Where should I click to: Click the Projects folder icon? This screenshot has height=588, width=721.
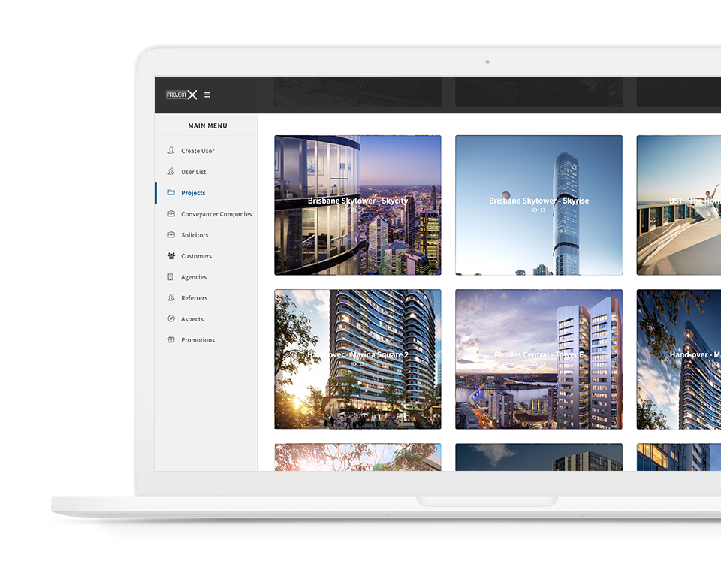pos(171,193)
